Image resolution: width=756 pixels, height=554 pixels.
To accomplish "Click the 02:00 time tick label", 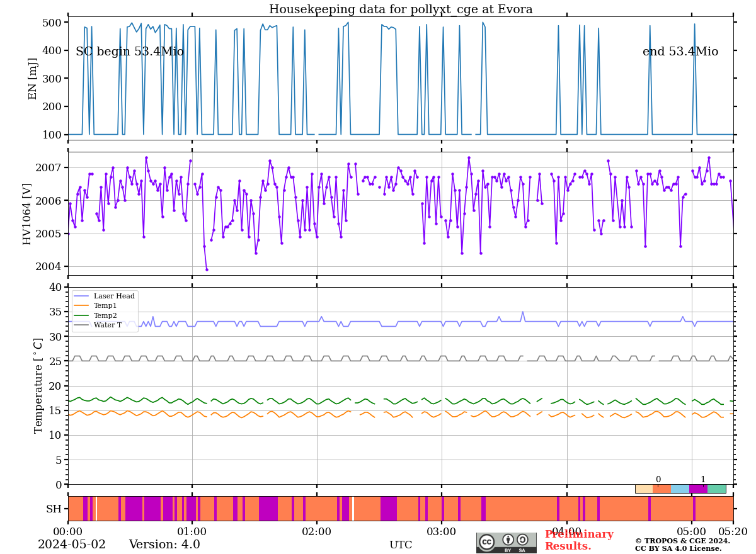I will pos(317,532).
